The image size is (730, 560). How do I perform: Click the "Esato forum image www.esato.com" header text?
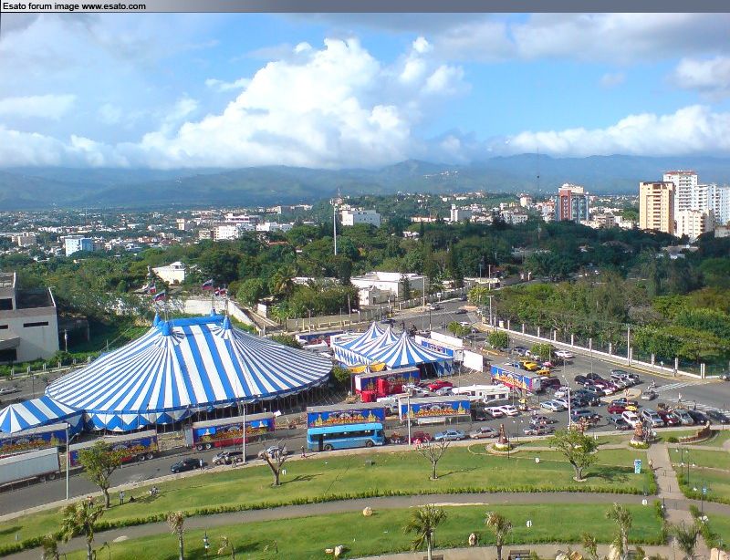pos(74,6)
